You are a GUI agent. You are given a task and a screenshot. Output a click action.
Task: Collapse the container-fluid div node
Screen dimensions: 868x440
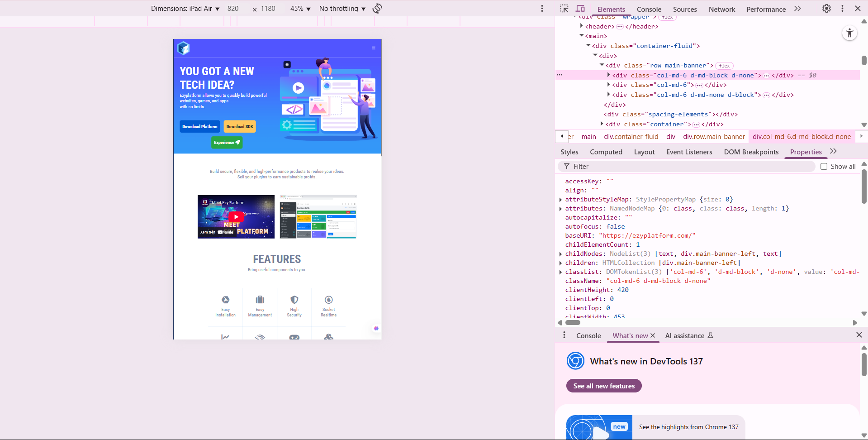[x=588, y=46]
